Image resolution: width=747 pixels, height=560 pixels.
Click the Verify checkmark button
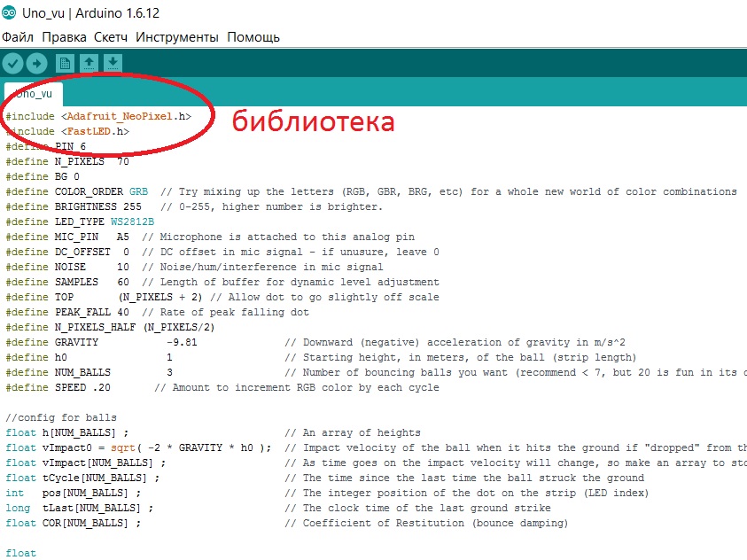click(x=12, y=63)
